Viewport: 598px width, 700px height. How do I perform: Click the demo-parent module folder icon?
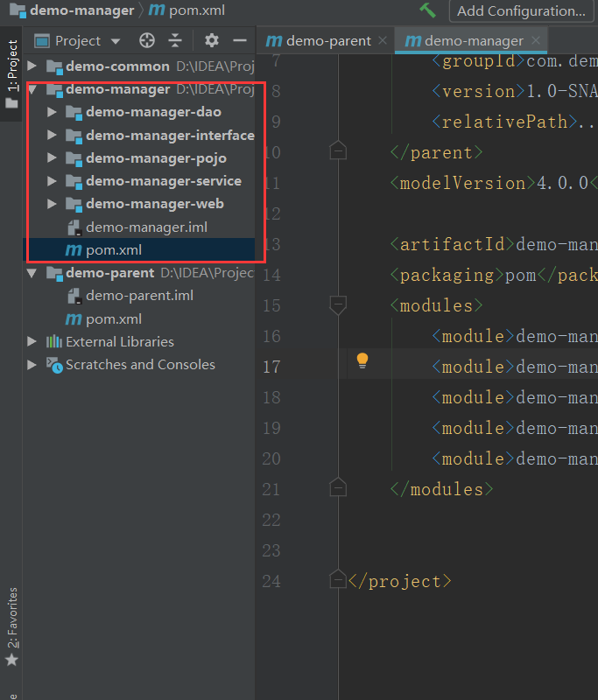point(54,274)
